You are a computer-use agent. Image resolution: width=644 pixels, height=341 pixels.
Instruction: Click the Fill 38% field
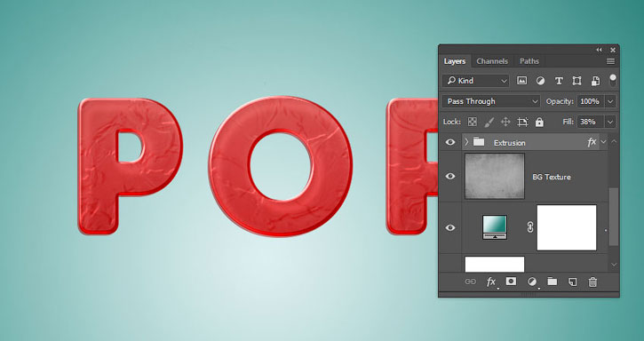pos(591,122)
